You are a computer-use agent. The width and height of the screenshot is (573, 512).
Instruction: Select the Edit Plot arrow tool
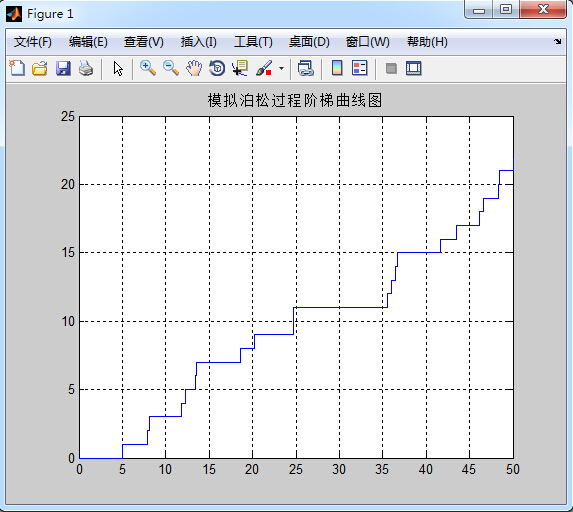118,69
